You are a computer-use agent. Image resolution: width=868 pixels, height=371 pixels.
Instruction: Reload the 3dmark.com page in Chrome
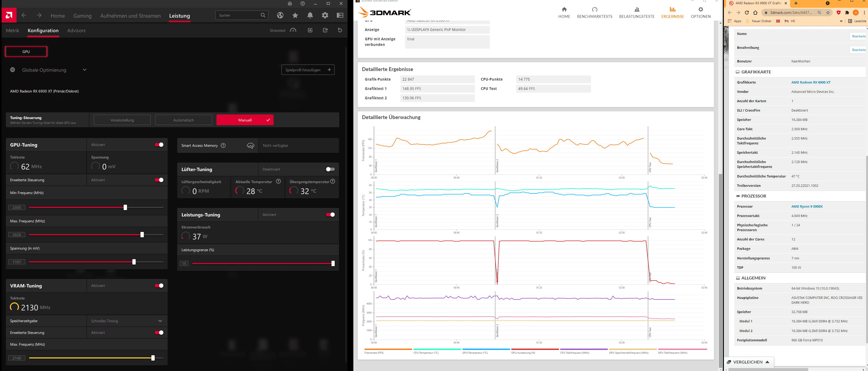747,13
